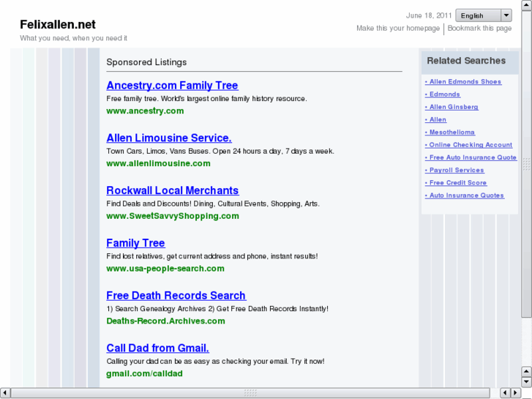The image size is (532, 399).
Task: Visit www.ancestry.com green URL
Action: point(145,111)
